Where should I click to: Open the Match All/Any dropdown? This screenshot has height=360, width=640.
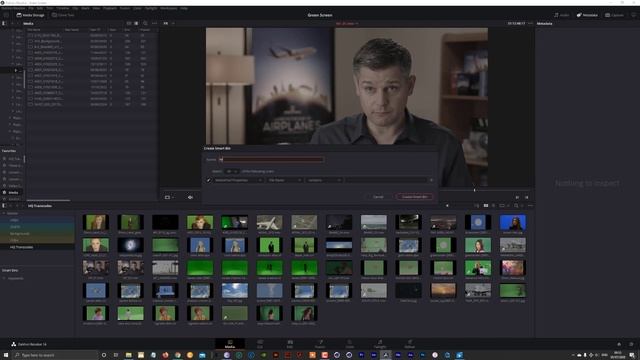[x=231, y=171]
